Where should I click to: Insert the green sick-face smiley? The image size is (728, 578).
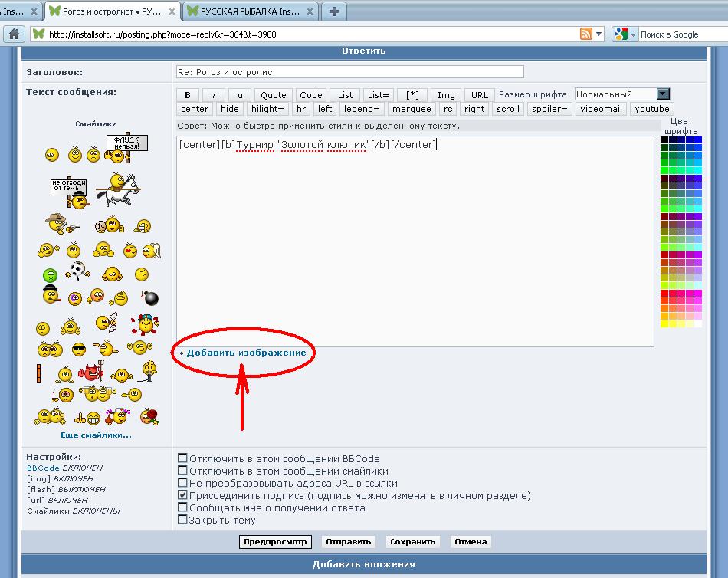[50, 275]
